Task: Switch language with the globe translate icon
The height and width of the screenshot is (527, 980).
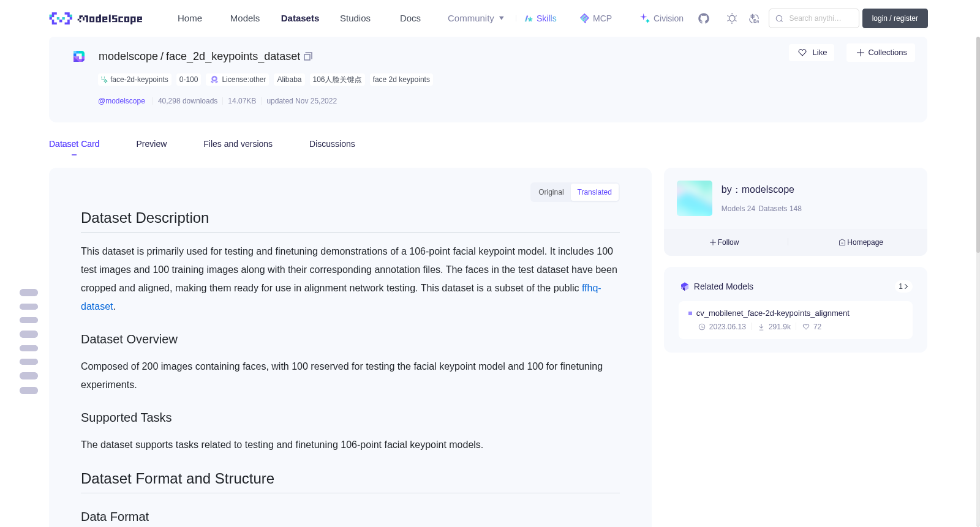Action: (754, 18)
